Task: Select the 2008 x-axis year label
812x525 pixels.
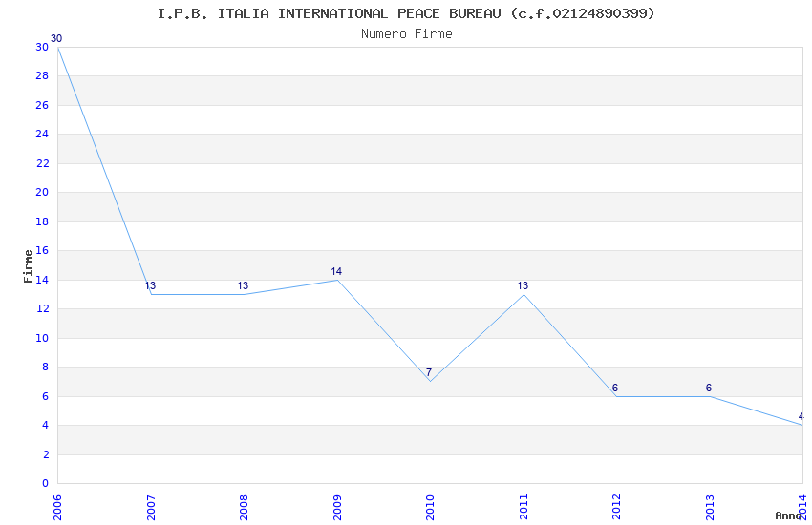Action: [x=244, y=508]
